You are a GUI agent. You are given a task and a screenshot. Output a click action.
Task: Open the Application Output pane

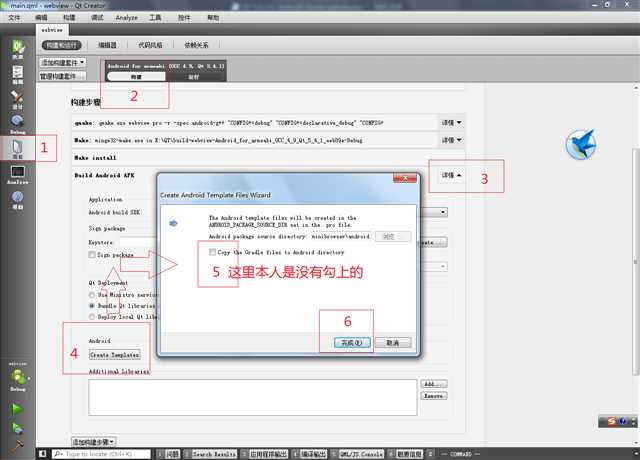tap(265, 454)
